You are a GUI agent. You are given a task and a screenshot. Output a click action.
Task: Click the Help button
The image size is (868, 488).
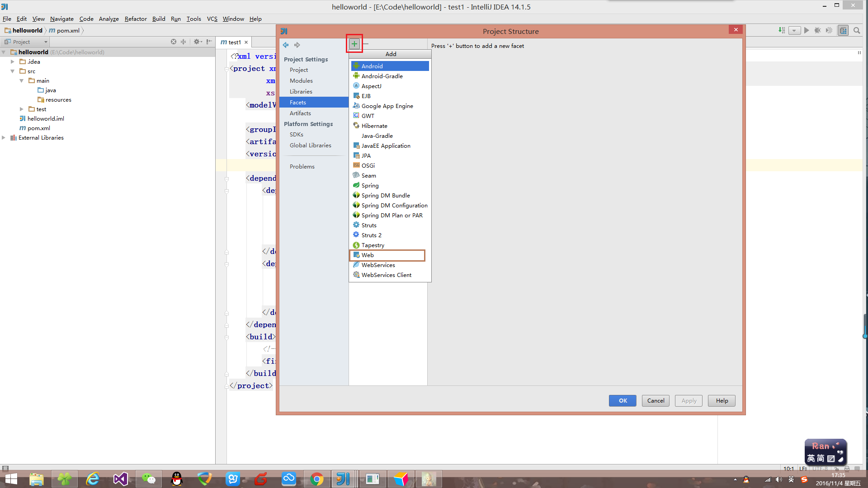722,401
